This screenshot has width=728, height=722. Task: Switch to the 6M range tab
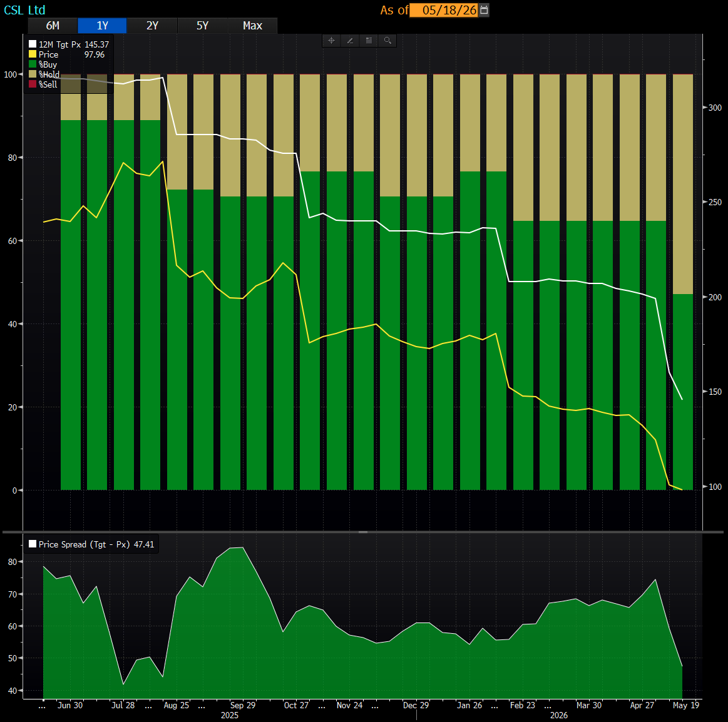point(53,26)
